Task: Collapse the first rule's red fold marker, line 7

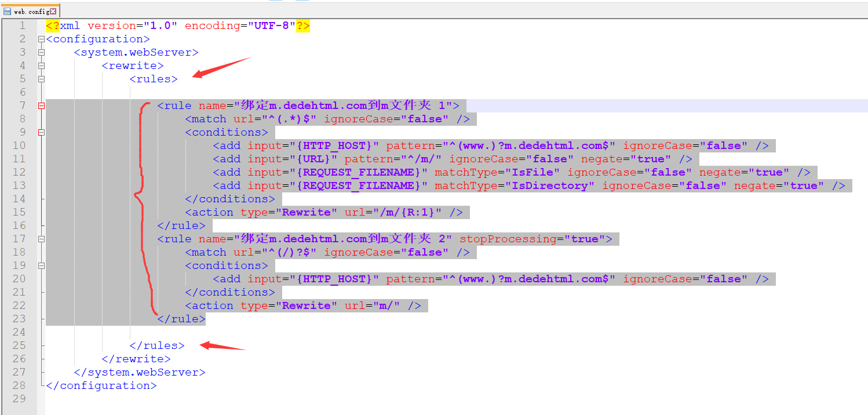Action: click(41, 106)
